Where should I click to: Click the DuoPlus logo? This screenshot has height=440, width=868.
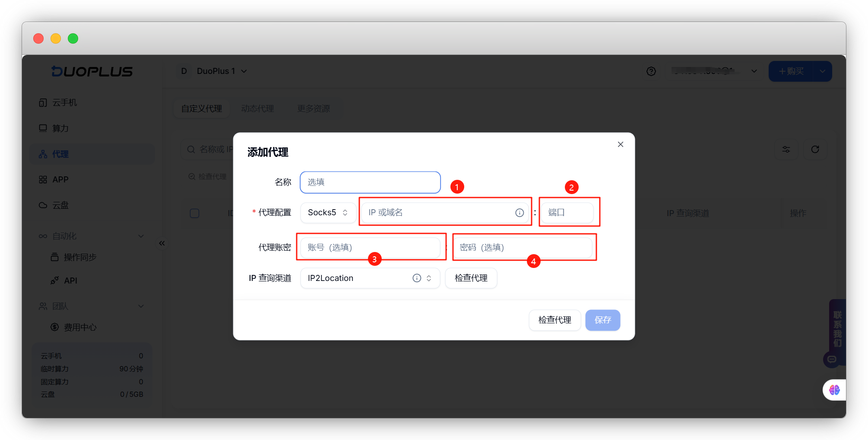(92, 71)
